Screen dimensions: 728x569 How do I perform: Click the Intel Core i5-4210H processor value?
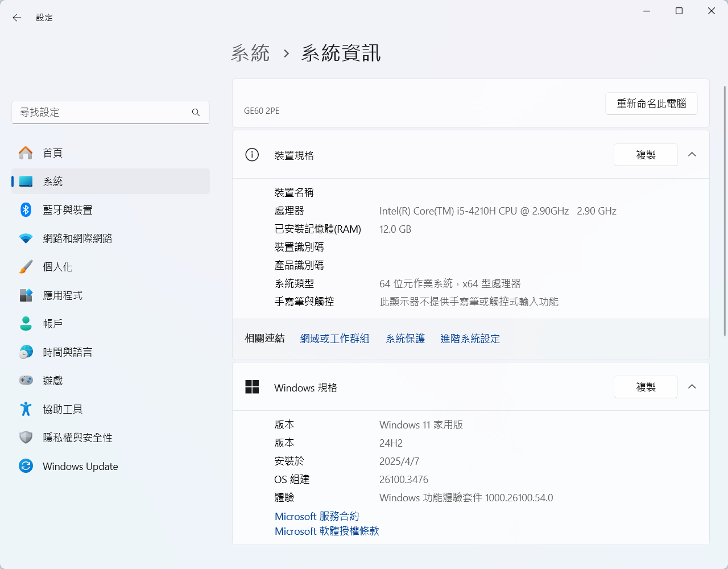(498, 211)
